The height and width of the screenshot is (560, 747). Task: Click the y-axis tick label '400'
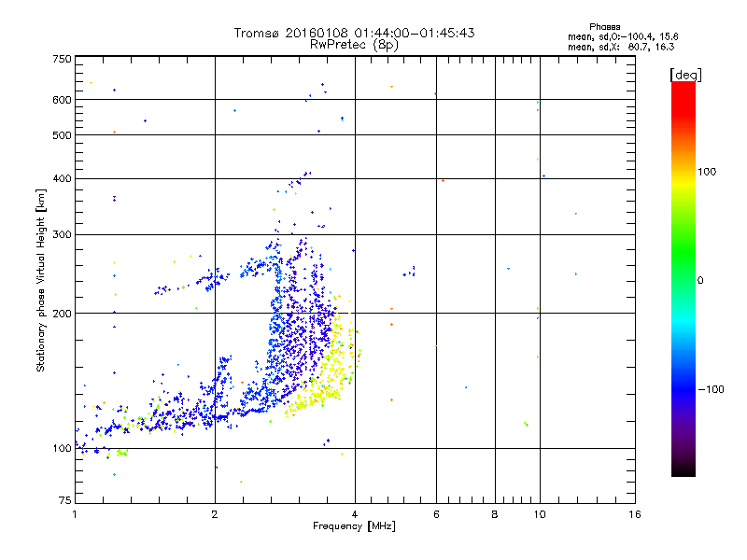point(62,179)
